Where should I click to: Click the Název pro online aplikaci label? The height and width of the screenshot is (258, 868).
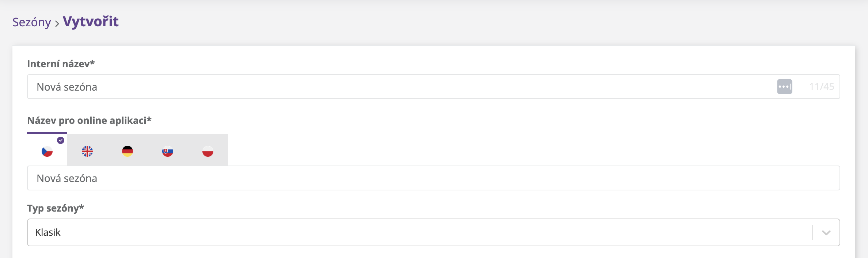(89, 121)
